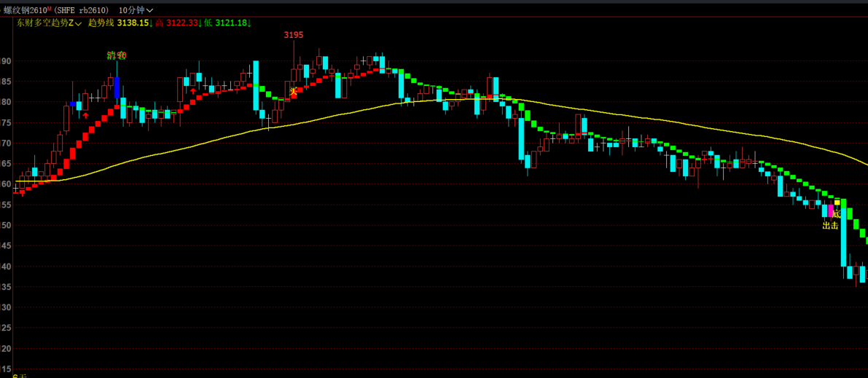The image size is (868, 378).
Task: Click the yellow 出击 signal label
Action: click(x=830, y=225)
